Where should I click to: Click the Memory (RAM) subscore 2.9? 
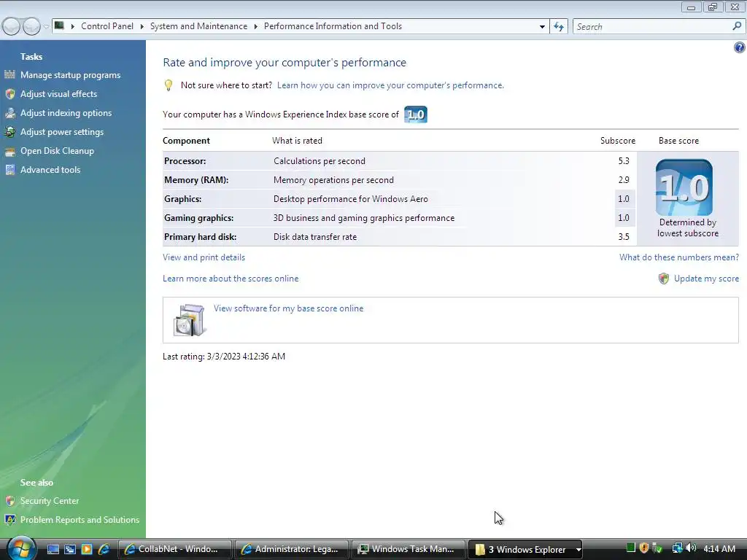pos(624,180)
